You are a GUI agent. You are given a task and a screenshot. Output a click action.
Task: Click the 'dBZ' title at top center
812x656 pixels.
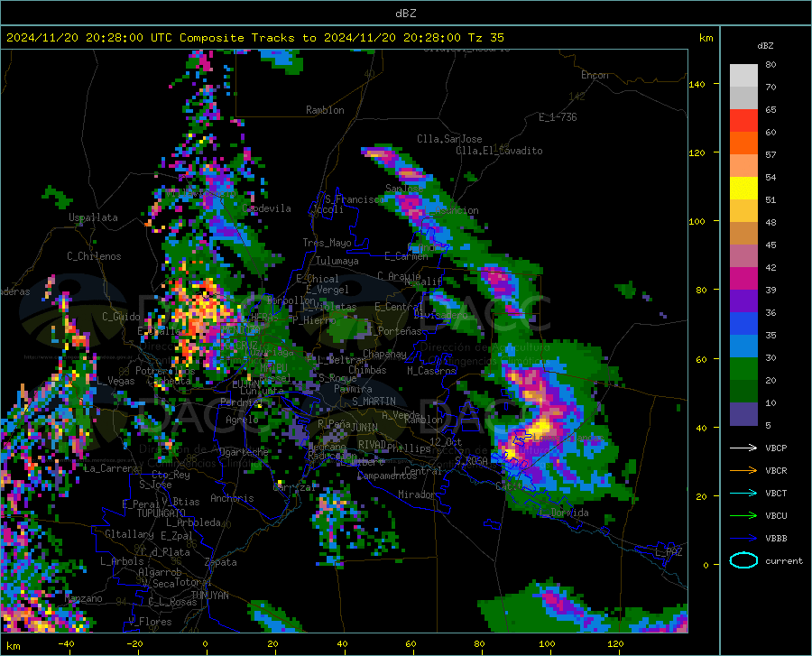(405, 14)
